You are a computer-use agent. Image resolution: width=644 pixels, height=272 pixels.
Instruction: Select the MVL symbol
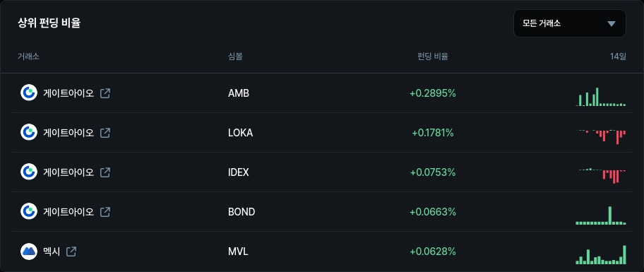pyautogui.click(x=238, y=251)
